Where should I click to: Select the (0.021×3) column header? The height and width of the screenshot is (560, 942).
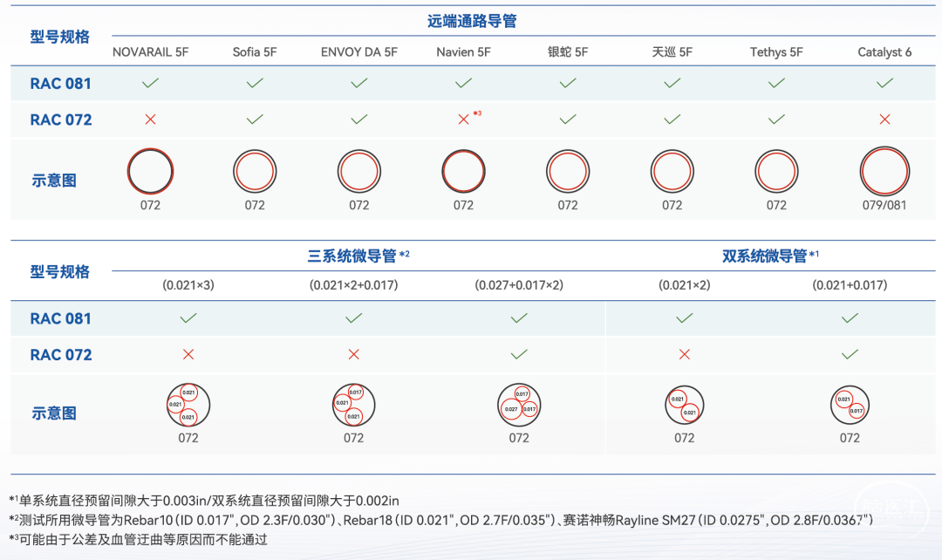coord(188,285)
